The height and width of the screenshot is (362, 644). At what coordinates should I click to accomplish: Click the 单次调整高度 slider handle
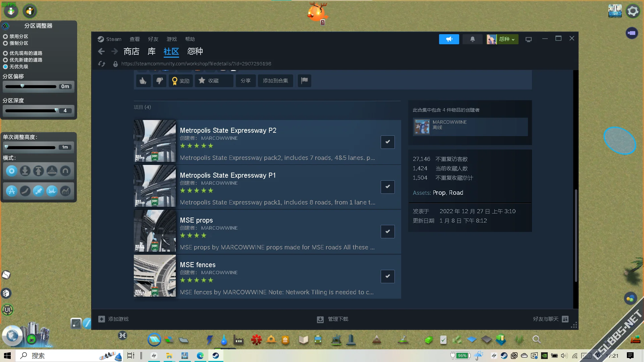(x=6, y=147)
